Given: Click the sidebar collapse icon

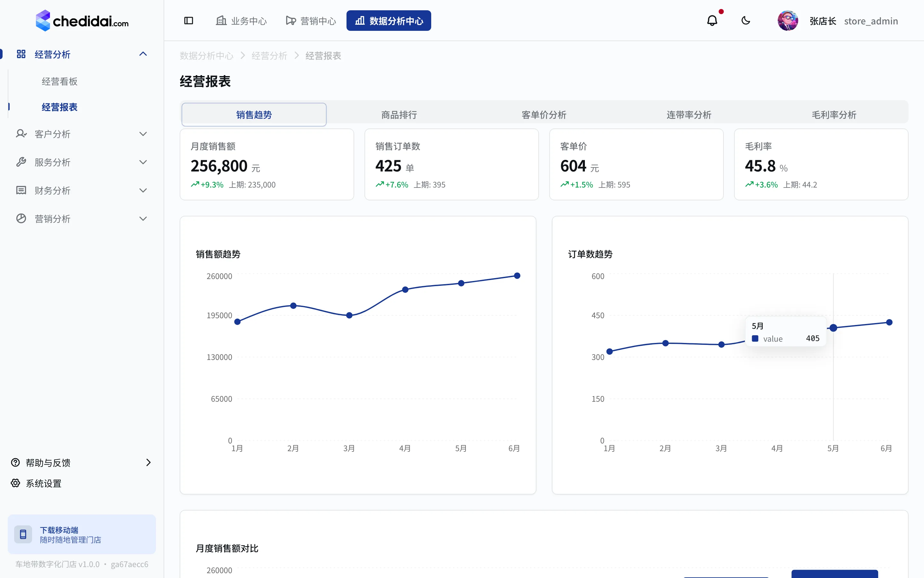Looking at the screenshot, I should tap(189, 21).
